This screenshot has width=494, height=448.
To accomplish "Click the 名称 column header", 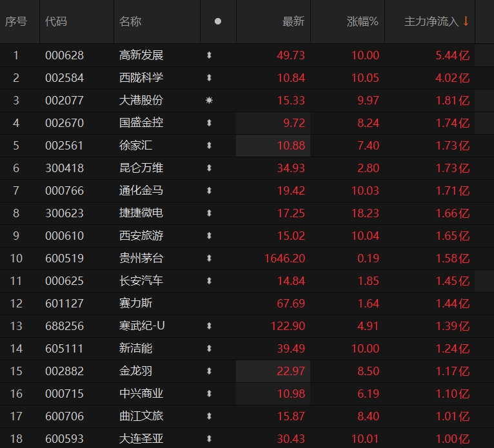I will 130,21.
